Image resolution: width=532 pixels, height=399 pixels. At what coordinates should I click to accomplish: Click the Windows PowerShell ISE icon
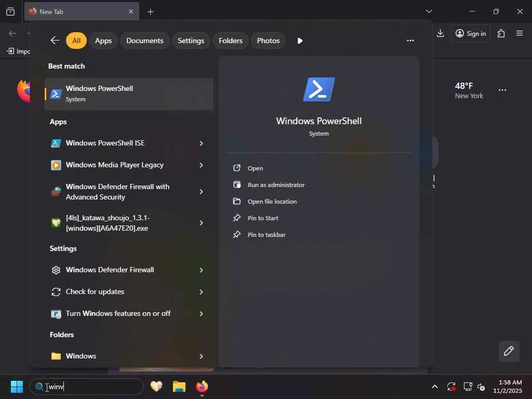click(56, 143)
